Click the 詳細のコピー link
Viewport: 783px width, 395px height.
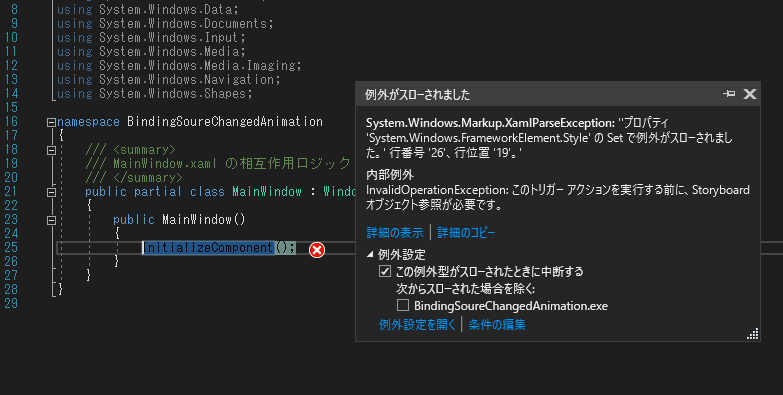pyautogui.click(x=466, y=233)
